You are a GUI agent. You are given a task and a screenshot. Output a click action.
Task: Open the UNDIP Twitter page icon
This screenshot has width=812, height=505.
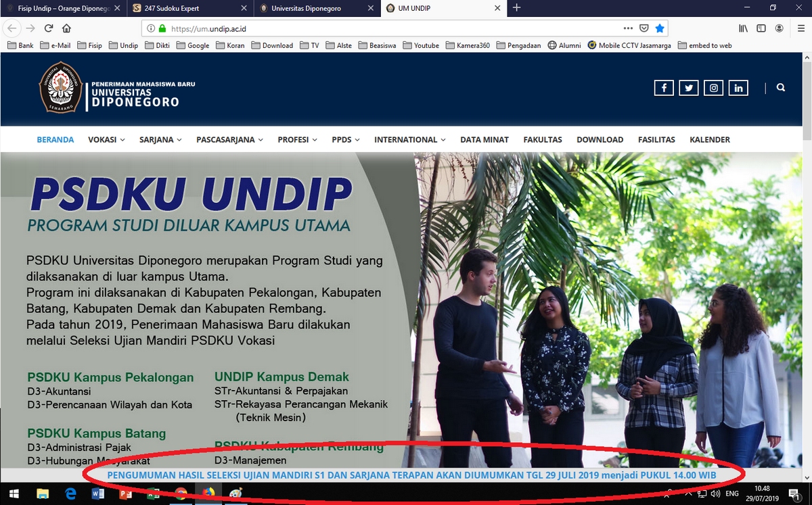coord(689,88)
